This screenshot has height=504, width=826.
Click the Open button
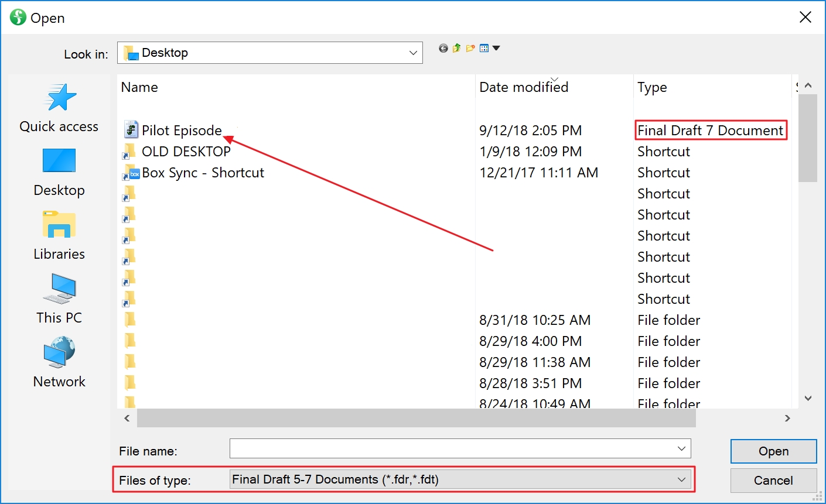point(773,451)
